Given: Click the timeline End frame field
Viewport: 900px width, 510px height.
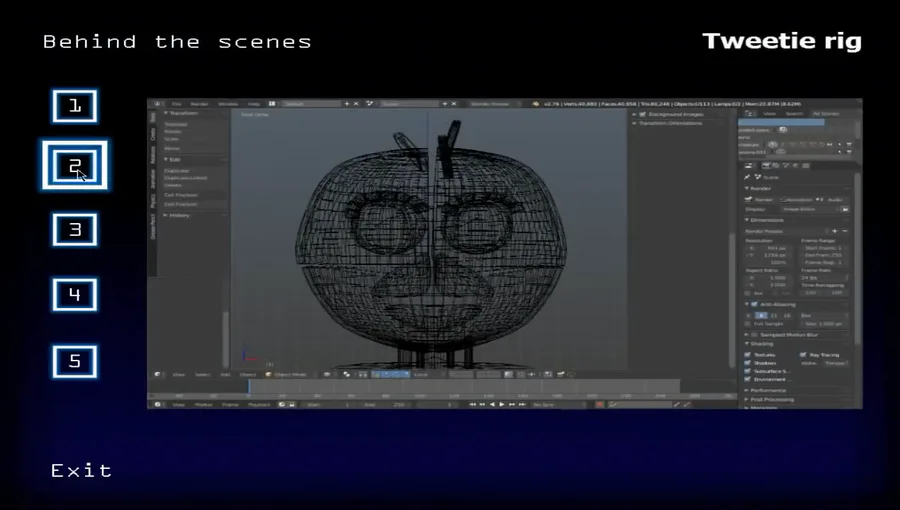Looking at the screenshot, I should [386, 404].
